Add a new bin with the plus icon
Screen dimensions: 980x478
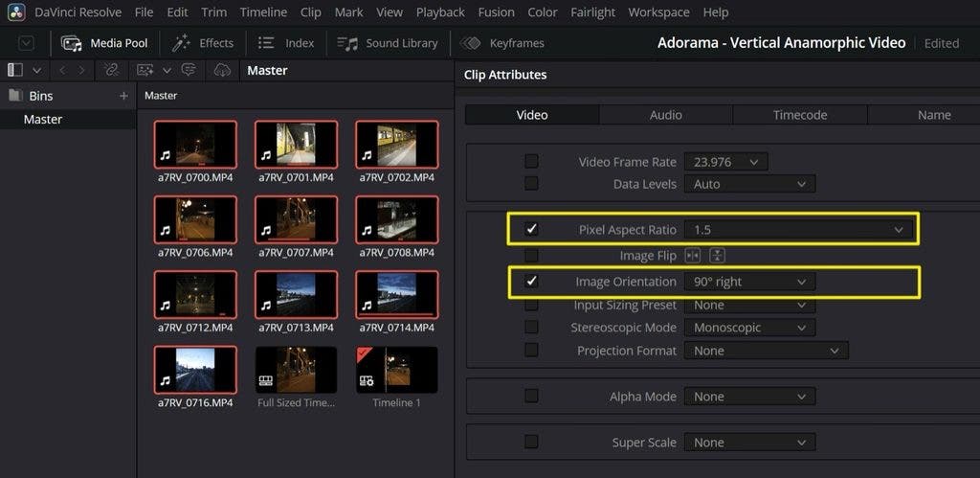pyautogui.click(x=123, y=96)
